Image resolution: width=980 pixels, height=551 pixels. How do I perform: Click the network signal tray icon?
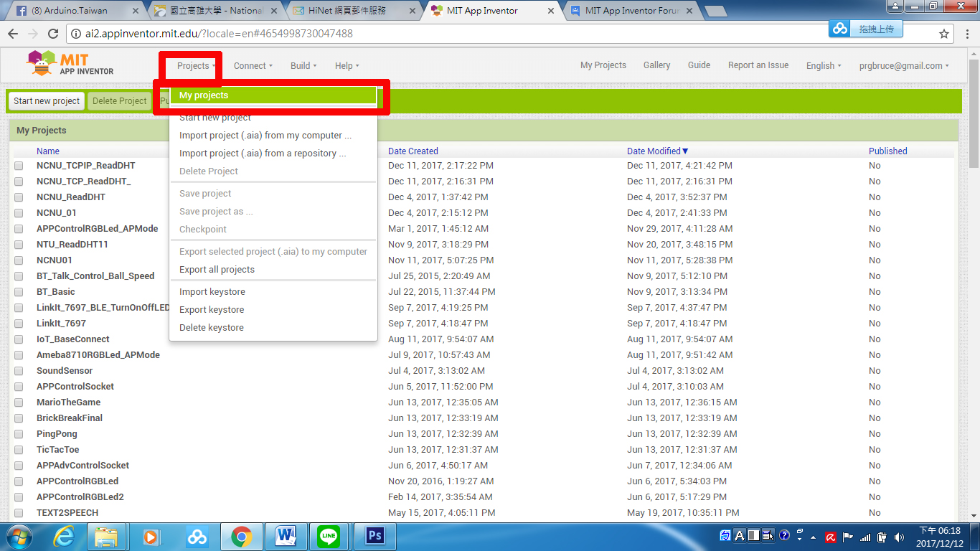[x=864, y=537]
